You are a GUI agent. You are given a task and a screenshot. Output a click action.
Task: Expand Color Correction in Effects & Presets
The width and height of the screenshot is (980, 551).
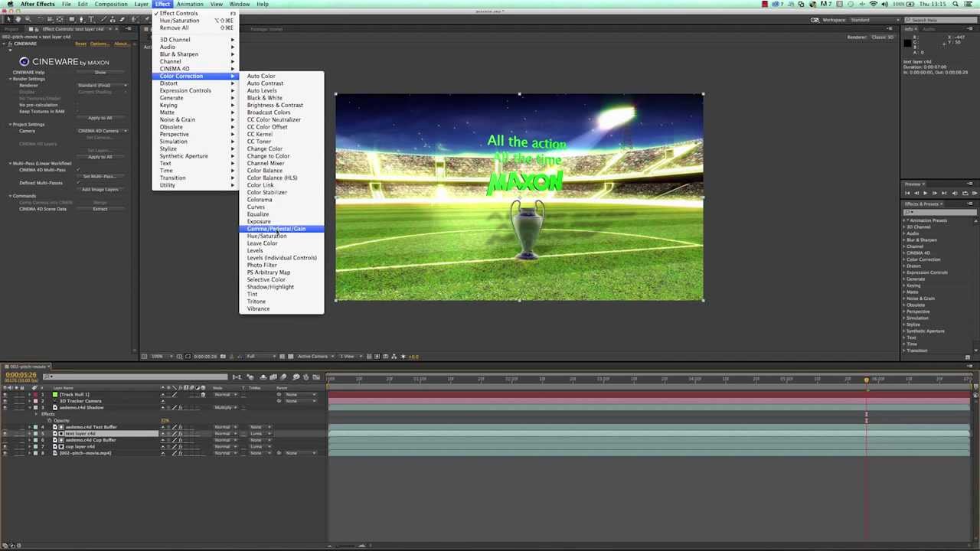(904, 259)
